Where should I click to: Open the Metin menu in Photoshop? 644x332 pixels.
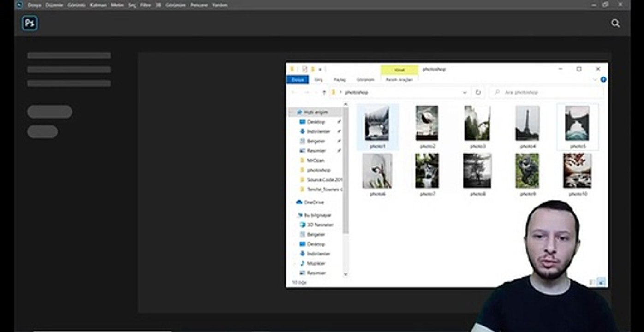[117, 5]
